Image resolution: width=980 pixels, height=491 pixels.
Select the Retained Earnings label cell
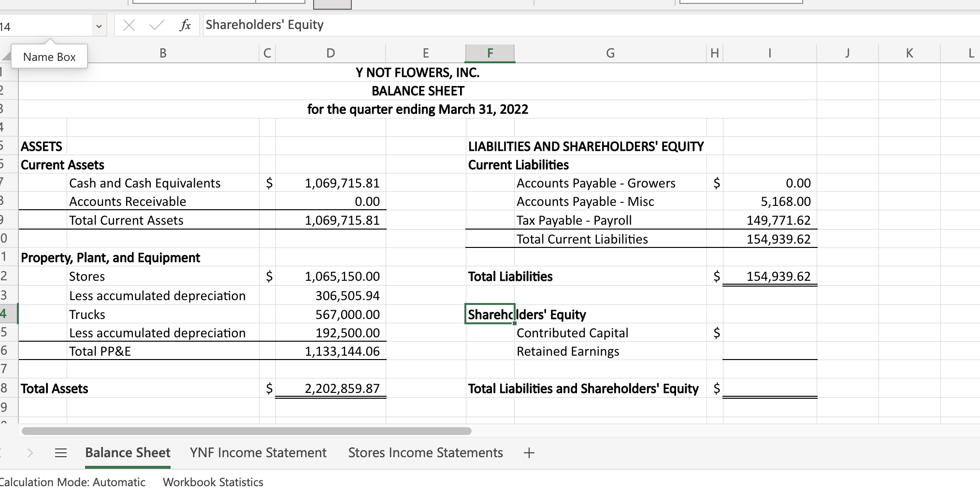click(568, 351)
